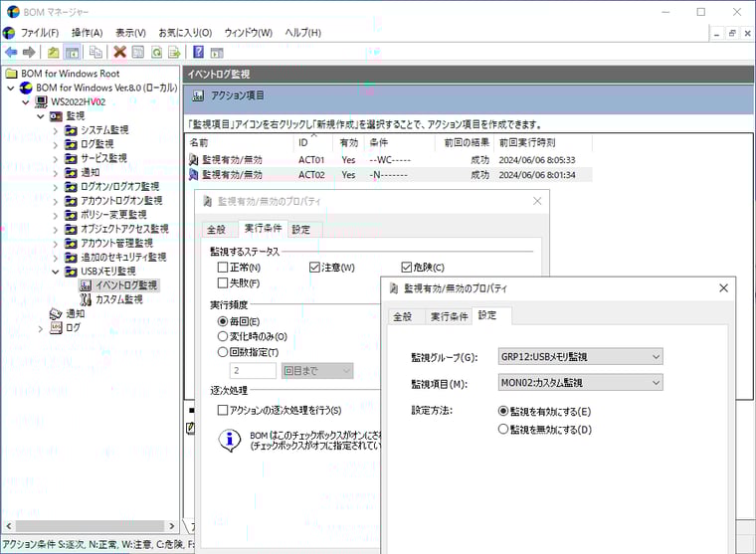Expand the システム監視 node
Screen dimensions: 756x554
tap(56, 130)
